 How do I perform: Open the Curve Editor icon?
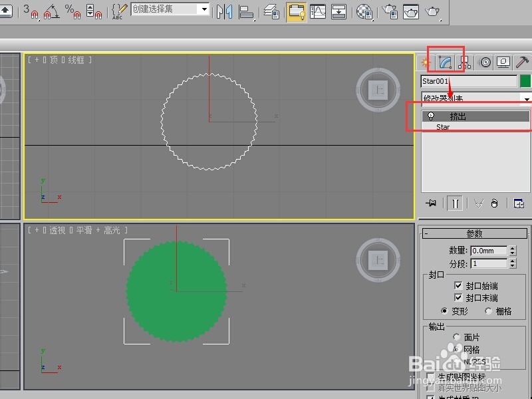coord(318,11)
